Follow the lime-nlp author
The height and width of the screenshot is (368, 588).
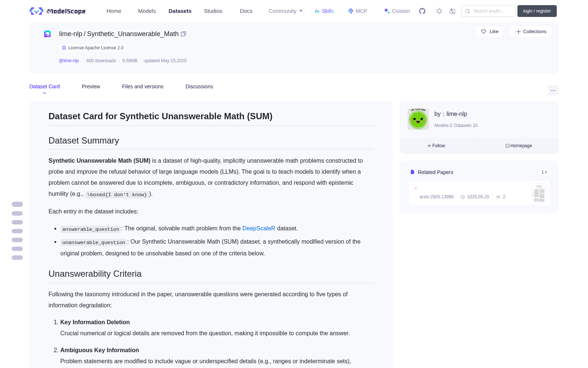coord(436,146)
